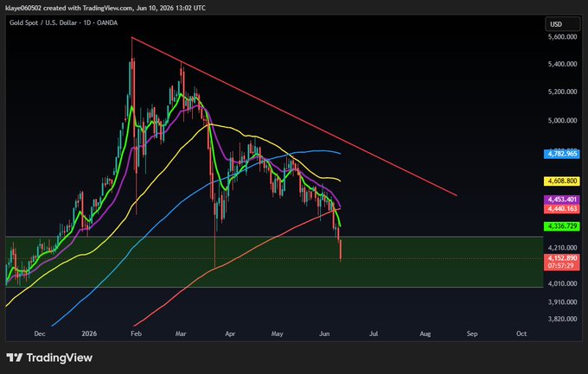Click the 5,600.000 axis value

(562, 37)
